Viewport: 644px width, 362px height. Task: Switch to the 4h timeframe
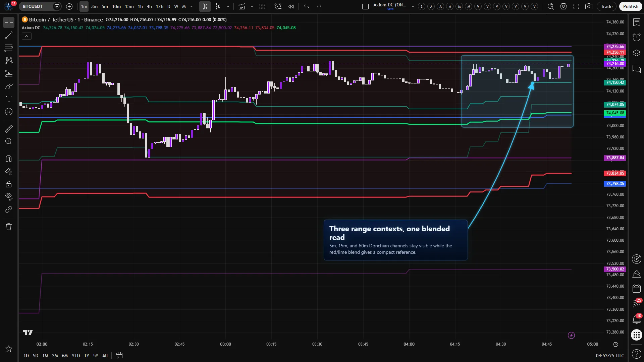point(149,6)
